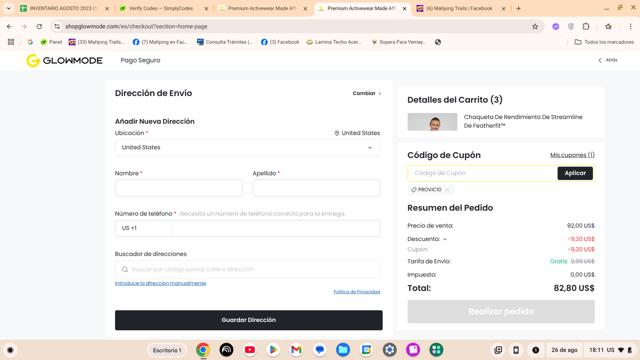Click the Apellido input field
The image size is (640, 360).
(316, 188)
